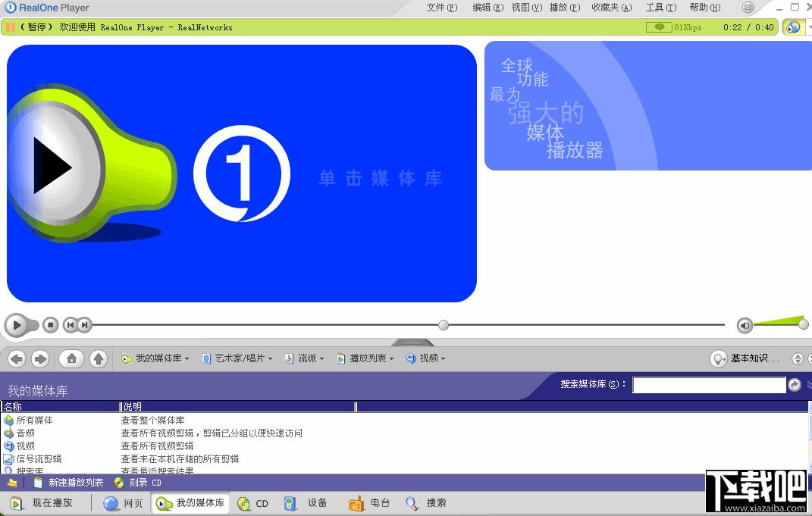Click the resize arrows icon beside 基本知识
The height and width of the screenshot is (516, 812).
click(x=798, y=358)
